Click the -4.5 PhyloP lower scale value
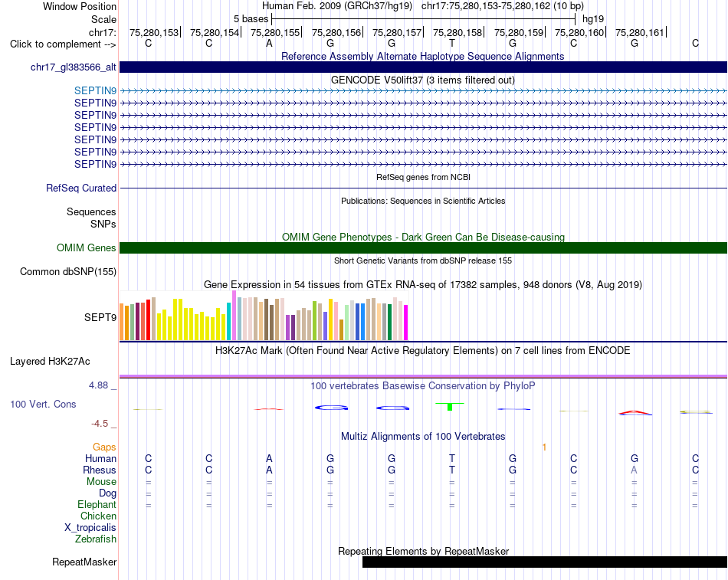Screen dimensions: 728x580 [100, 424]
